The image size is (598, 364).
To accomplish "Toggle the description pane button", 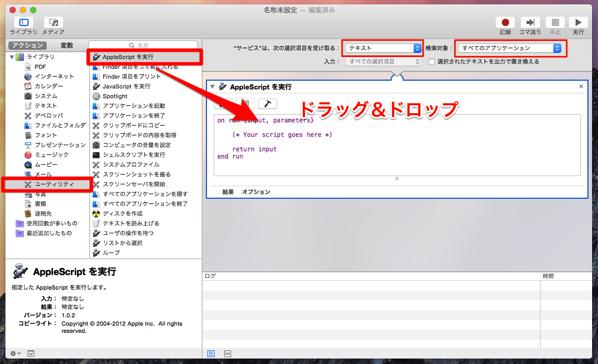I will (31, 354).
